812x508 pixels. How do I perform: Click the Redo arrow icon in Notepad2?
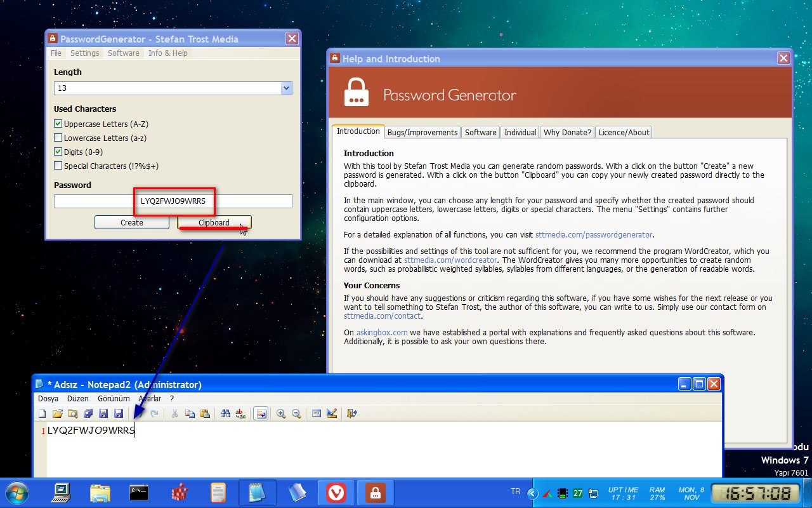click(154, 413)
